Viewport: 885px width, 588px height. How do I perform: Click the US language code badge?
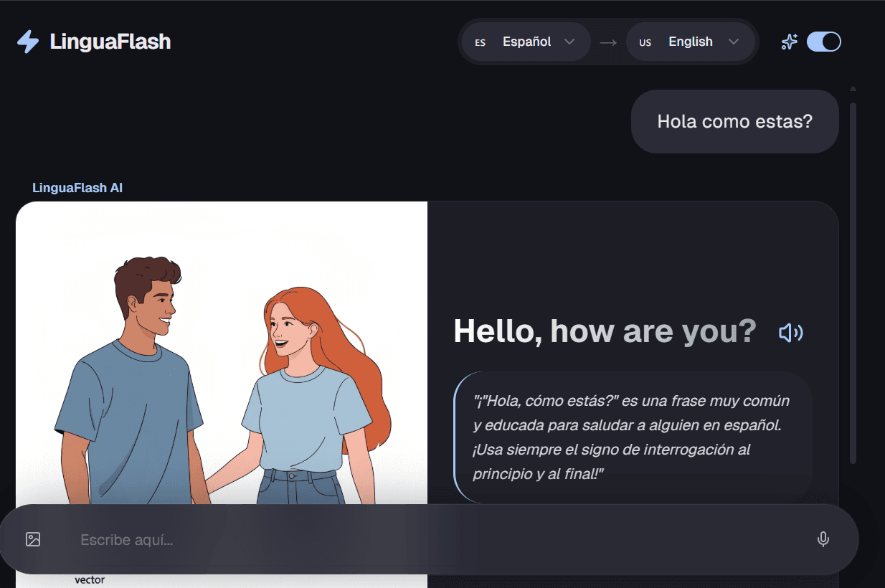645,42
